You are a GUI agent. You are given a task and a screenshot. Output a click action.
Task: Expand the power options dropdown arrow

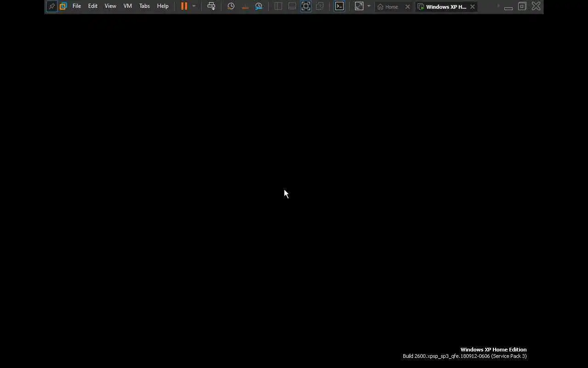pyautogui.click(x=194, y=6)
